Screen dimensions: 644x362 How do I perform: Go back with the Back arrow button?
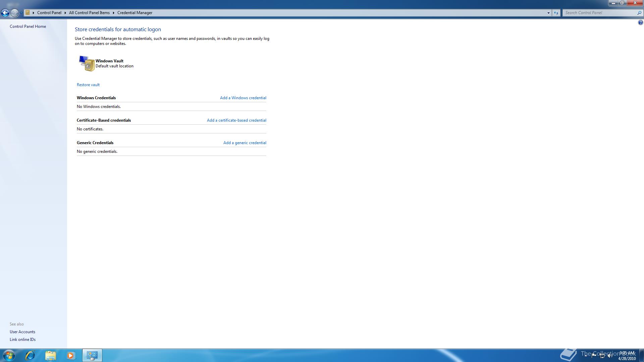(x=5, y=13)
